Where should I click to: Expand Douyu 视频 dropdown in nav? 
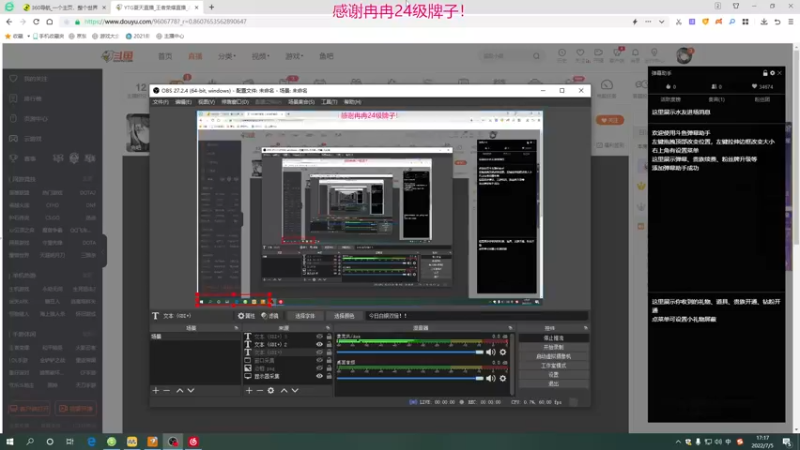(261, 56)
